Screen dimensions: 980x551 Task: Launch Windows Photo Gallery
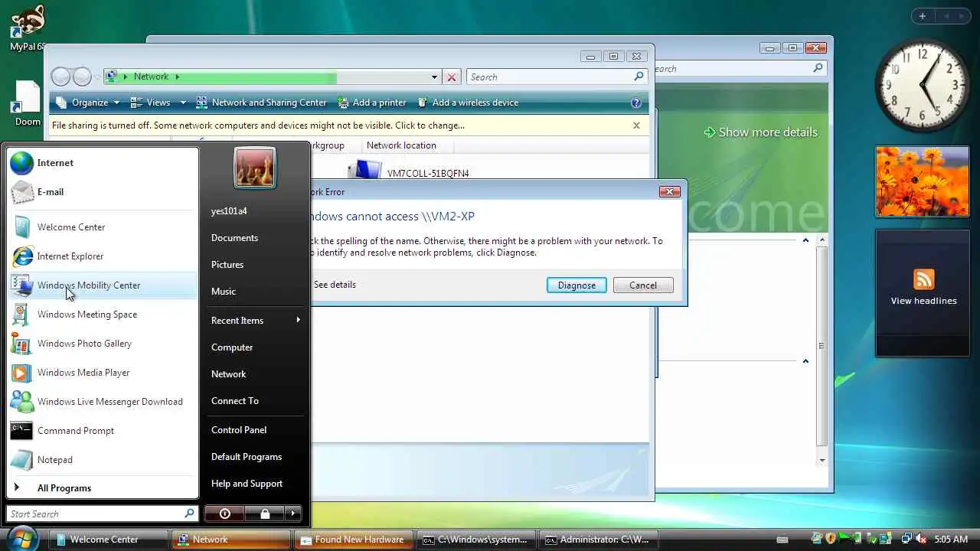(102, 344)
